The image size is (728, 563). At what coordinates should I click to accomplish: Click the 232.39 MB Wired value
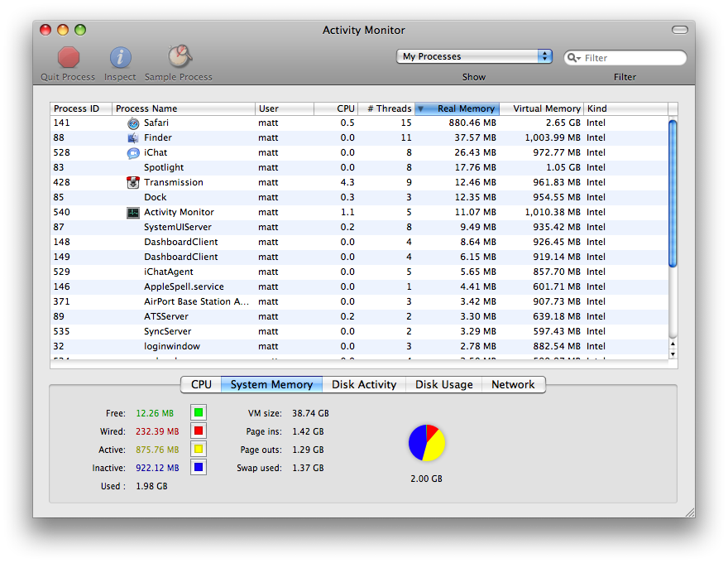click(x=157, y=431)
